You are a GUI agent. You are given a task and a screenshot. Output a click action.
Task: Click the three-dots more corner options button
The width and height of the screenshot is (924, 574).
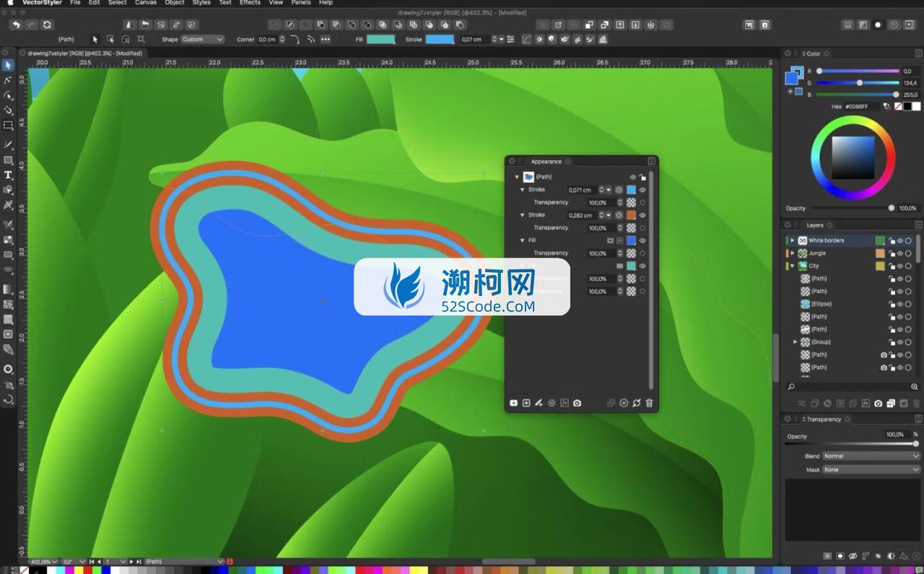pos(326,39)
